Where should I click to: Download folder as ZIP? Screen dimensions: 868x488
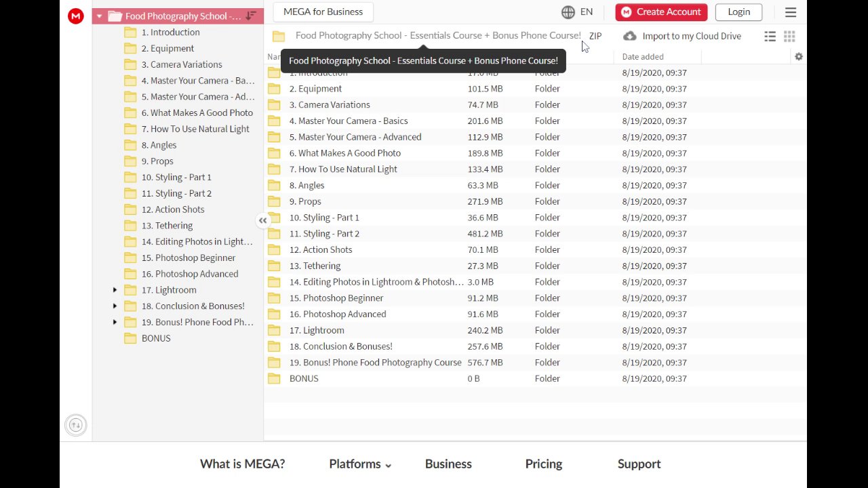595,36
